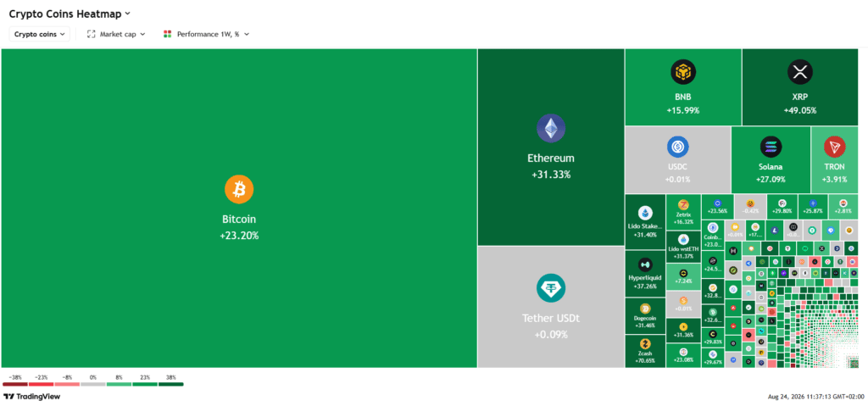Click the gray 0% legend swatch
The height and width of the screenshot is (406, 868).
point(93,384)
